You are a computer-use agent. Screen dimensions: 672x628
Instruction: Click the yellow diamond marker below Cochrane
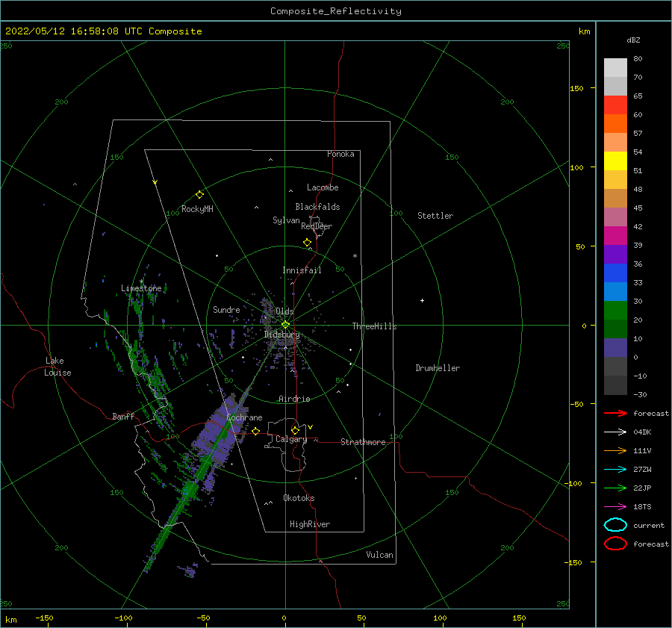tap(255, 432)
